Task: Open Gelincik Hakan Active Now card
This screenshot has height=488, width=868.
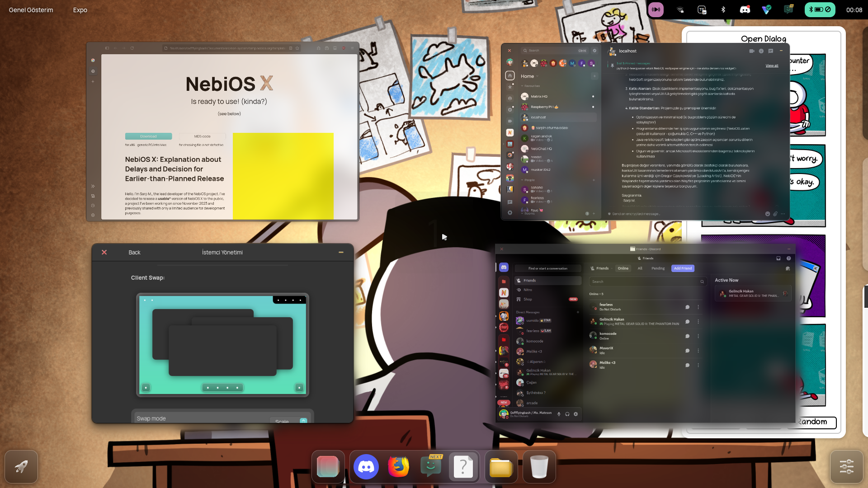Action: tap(753, 294)
